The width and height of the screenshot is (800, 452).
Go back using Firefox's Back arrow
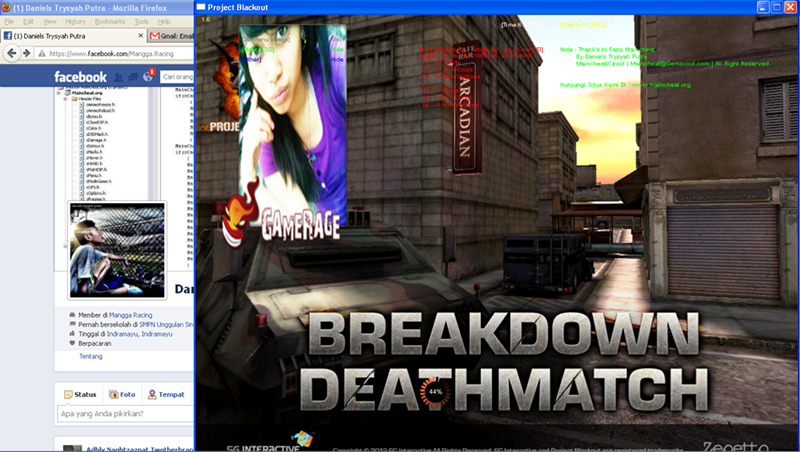coord(12,53)
